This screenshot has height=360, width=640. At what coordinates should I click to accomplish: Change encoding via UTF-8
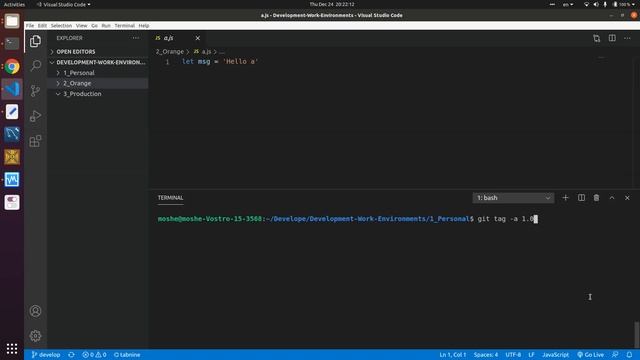[x=513, y=355]
